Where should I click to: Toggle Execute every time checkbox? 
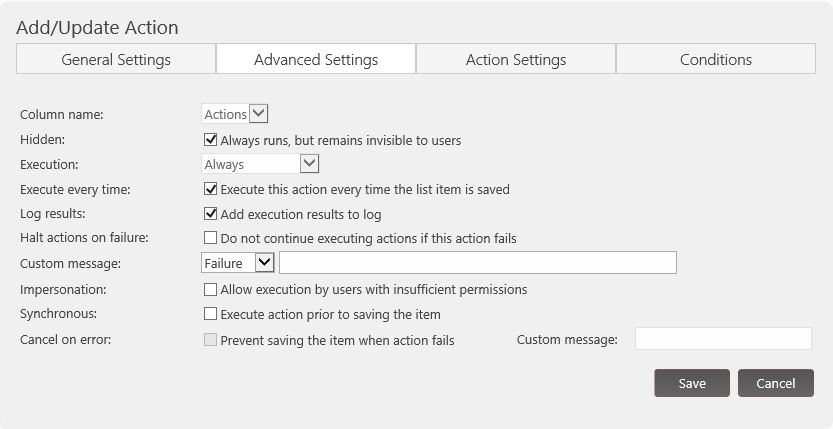tap(210, 189)
